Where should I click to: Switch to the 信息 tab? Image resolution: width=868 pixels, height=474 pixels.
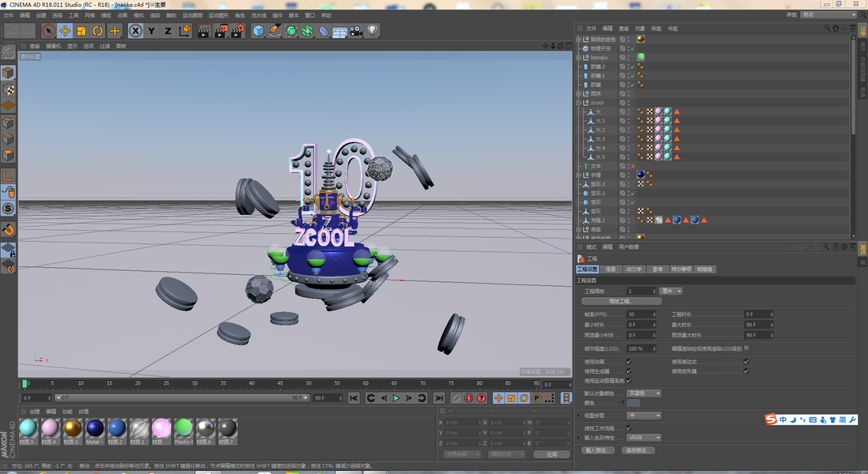611,269
